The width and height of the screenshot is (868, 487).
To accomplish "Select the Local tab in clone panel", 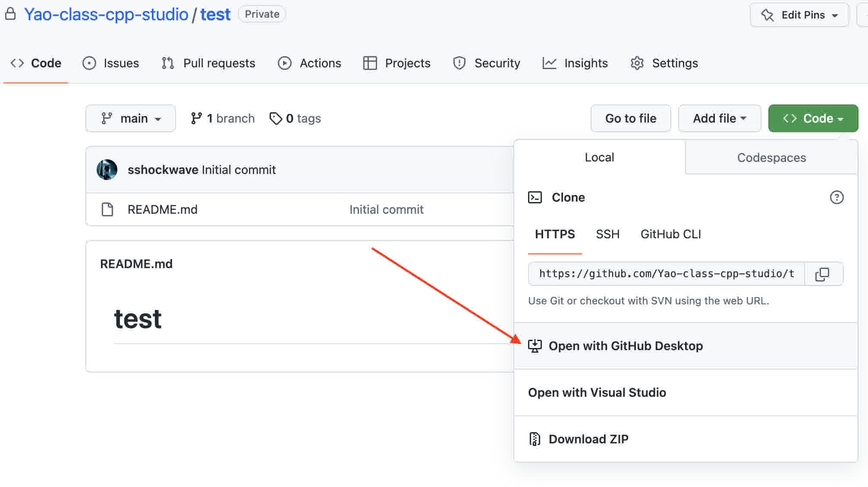I will (x=599, y=157).
